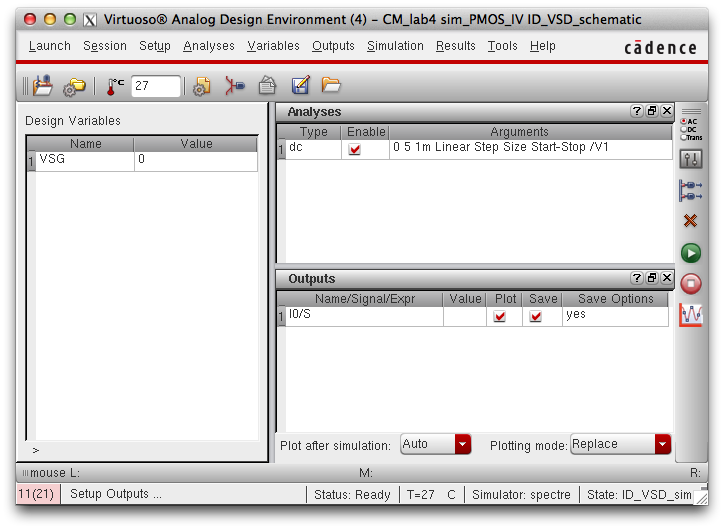This screenshot has width=724, height=529.
Task: Open the Plotting mode Replace dropdown
Action: pyautogui.click(x=621, y=444)
